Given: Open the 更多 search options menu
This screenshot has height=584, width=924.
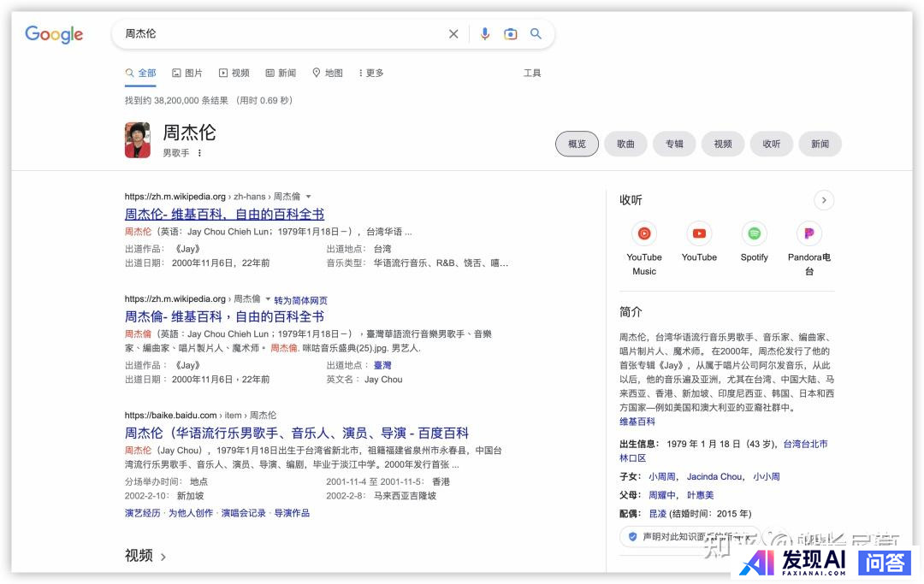Looking at the screenshot, I should coord(370,74).
